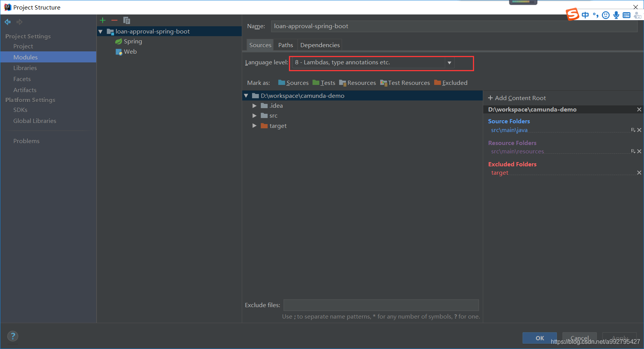Select the Web facet icon

[x=119, y=52]
